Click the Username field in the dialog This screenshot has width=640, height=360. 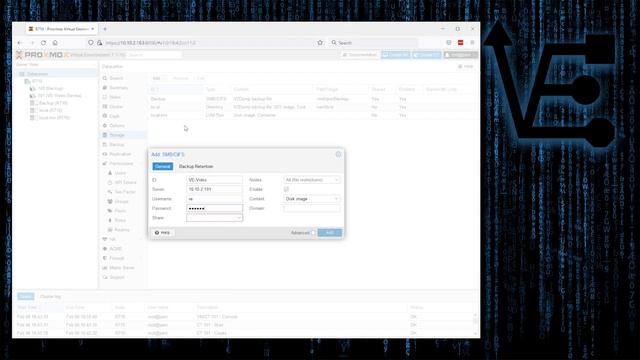[214, 199]
